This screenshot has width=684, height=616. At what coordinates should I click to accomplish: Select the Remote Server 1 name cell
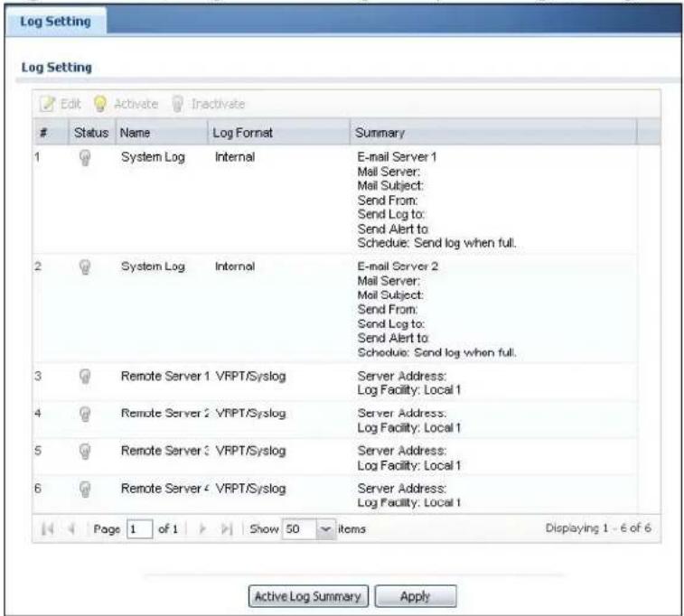[x=165, y=376]
